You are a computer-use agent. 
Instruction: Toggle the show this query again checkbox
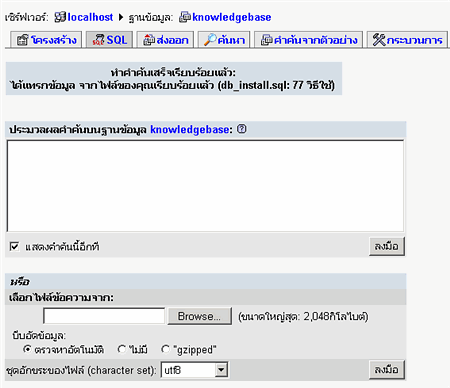point(14,247)
